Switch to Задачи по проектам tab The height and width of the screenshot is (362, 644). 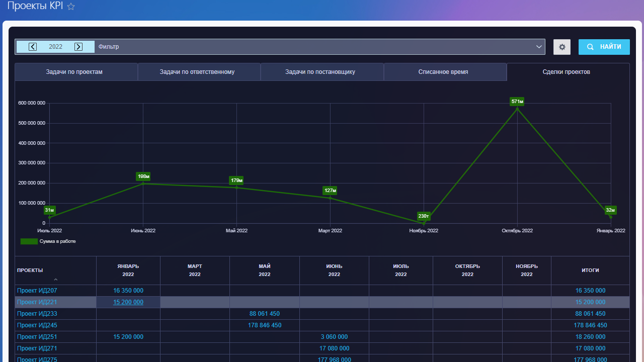[x=76, y=72]
